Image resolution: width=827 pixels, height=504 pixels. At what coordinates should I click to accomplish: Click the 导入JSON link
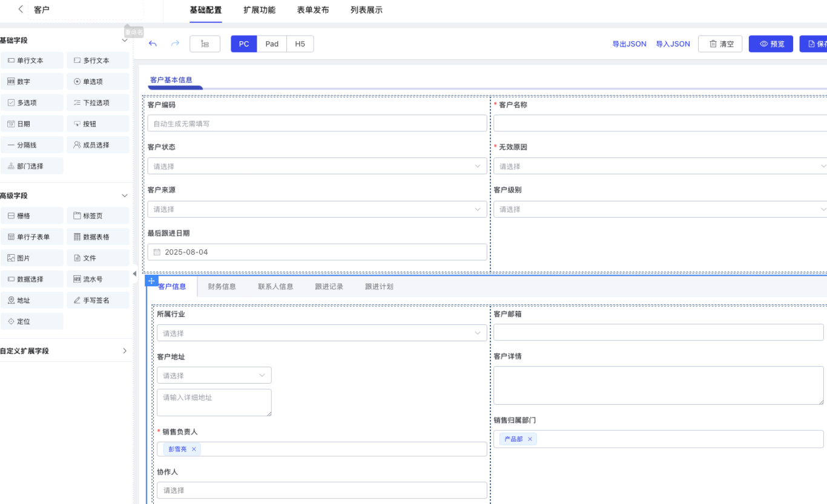tap(673, 44)
